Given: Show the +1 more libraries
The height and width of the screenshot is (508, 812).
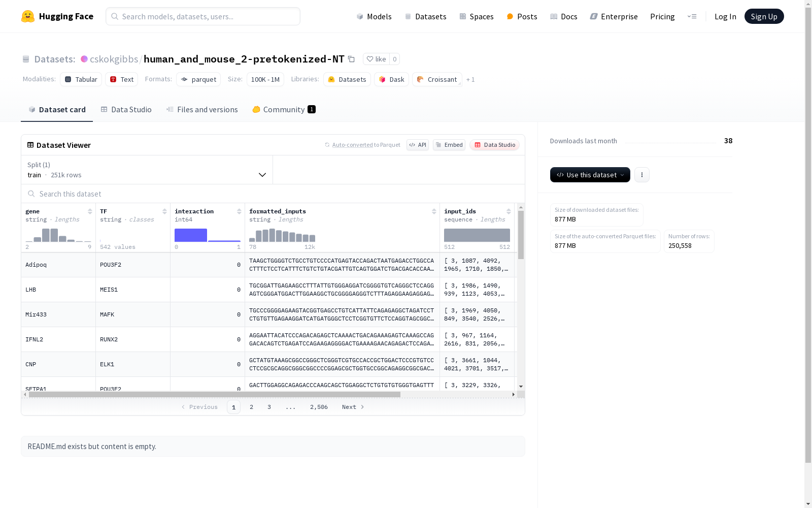Looking at the screenshot, I should point(470,79).
